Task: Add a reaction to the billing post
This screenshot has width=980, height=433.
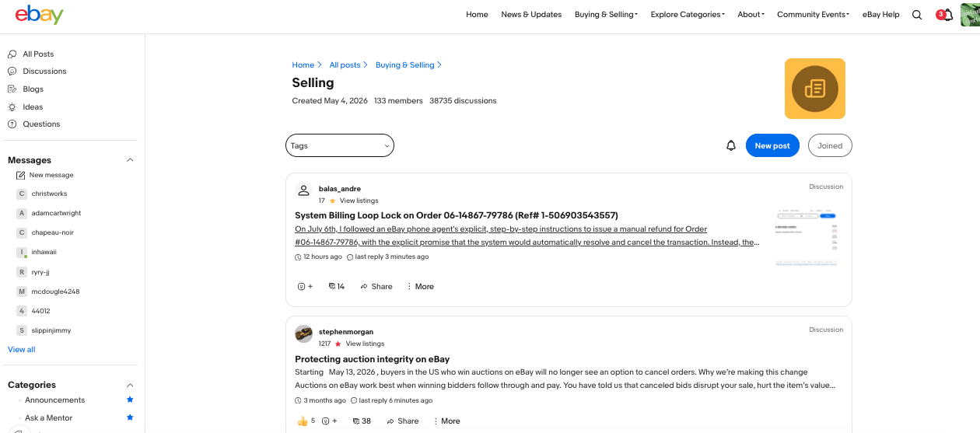Action: (305, 287)
